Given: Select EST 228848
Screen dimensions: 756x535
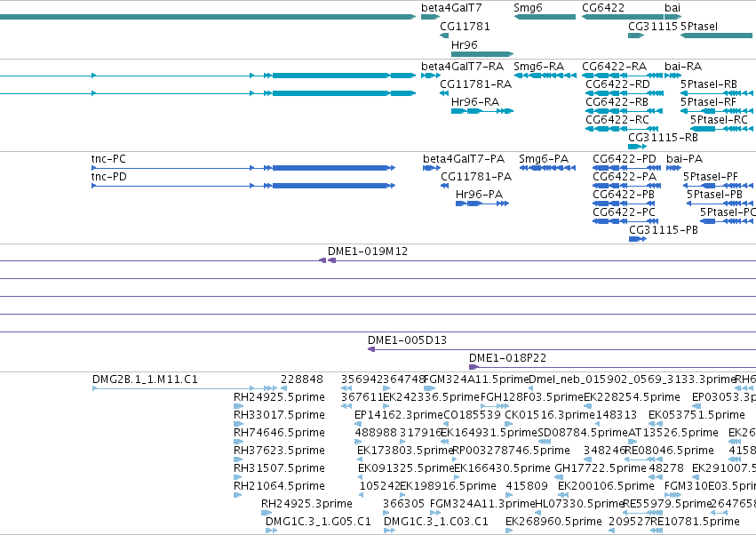Looking at the screenshot, I should 284,388.
